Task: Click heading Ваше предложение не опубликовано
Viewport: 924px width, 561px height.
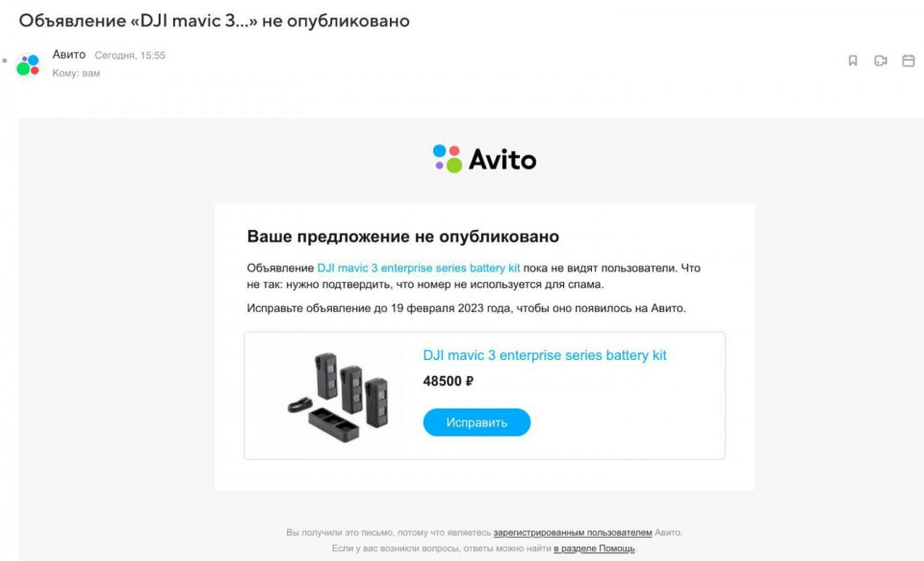Action: pos(403,237)
